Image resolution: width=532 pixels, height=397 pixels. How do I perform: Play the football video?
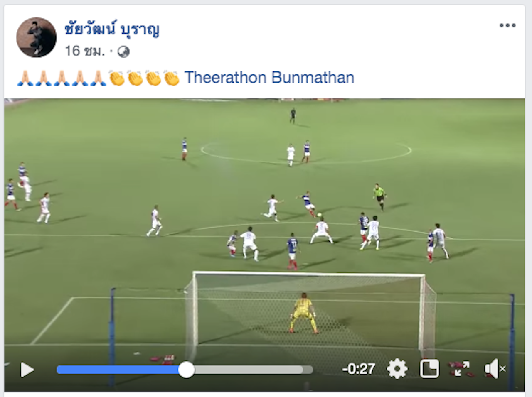(27, 369)
